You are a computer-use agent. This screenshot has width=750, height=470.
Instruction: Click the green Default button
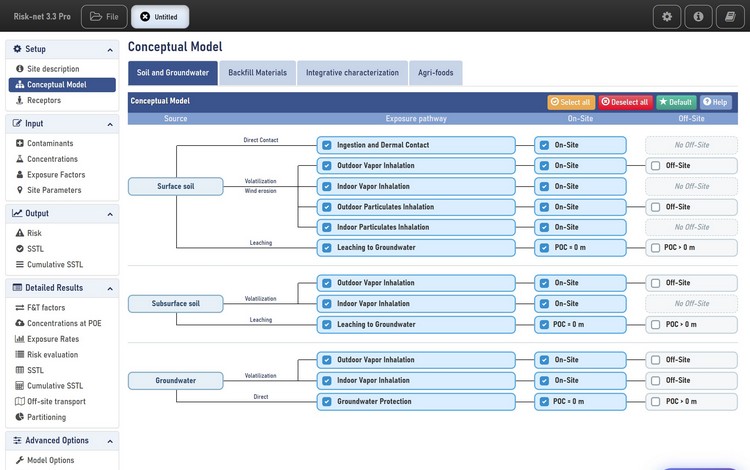(676, 102)
